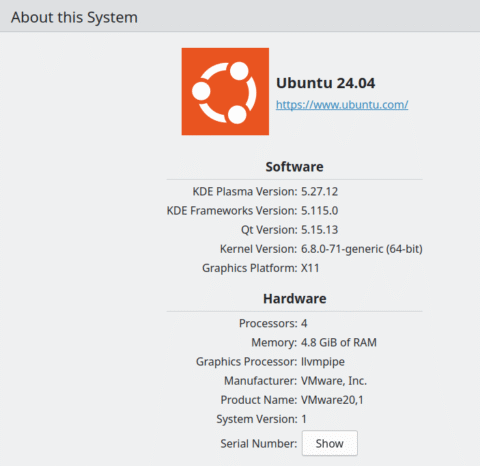Viewport: 480px width, 466px height.
Task: Click the System Version value
Action: 304,419
